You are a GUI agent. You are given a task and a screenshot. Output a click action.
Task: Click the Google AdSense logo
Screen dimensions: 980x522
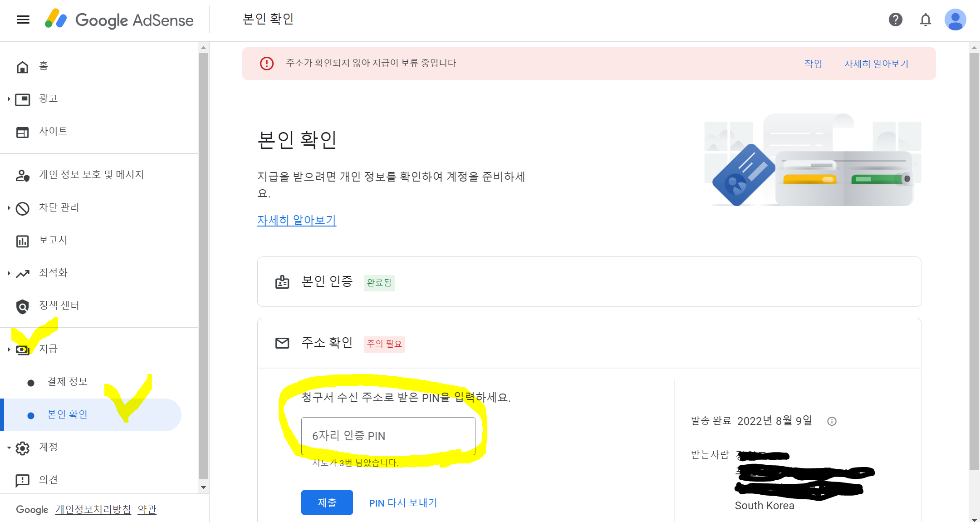(x=120, y=20)
